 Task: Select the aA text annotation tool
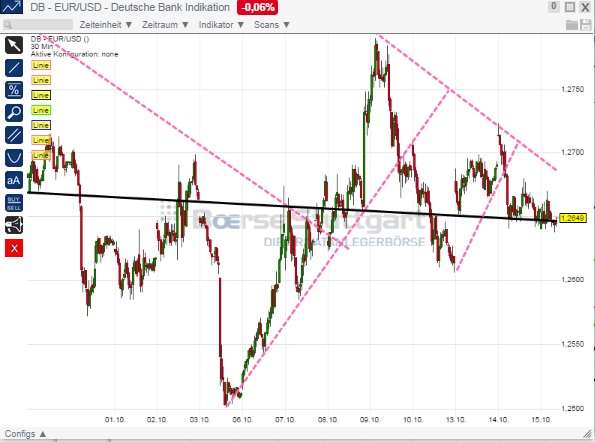point(14,180)
